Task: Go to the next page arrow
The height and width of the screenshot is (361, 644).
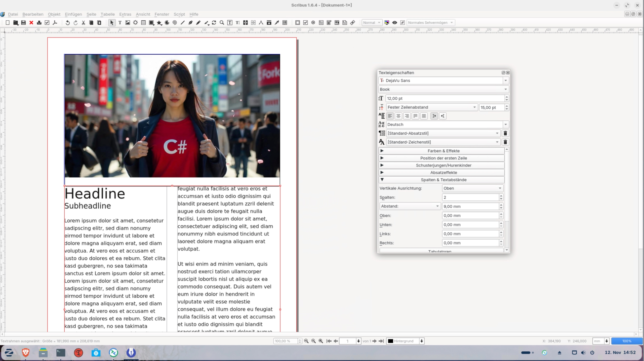Action: coord(374,341)
